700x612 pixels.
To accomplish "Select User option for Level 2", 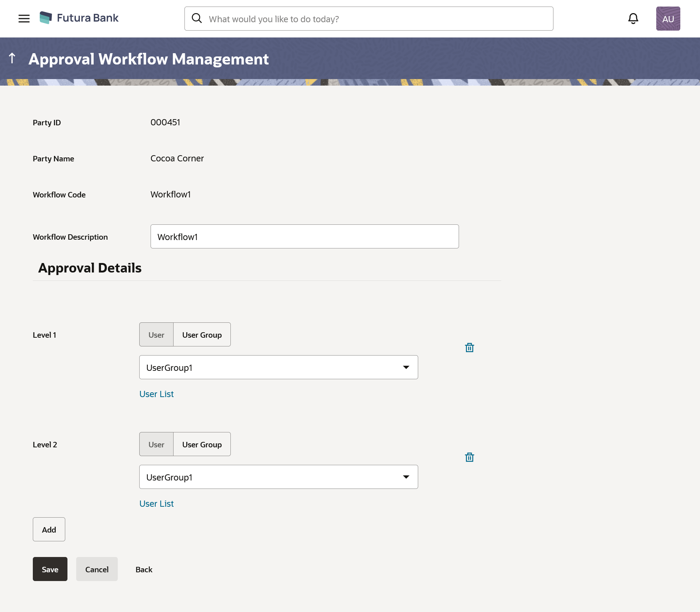I will tap(156, 444).
